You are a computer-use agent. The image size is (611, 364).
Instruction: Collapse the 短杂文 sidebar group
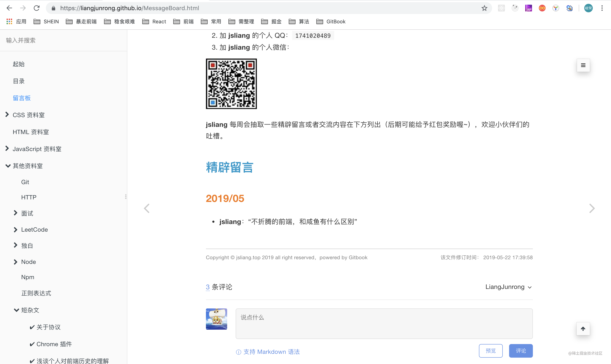pos(16,310)
